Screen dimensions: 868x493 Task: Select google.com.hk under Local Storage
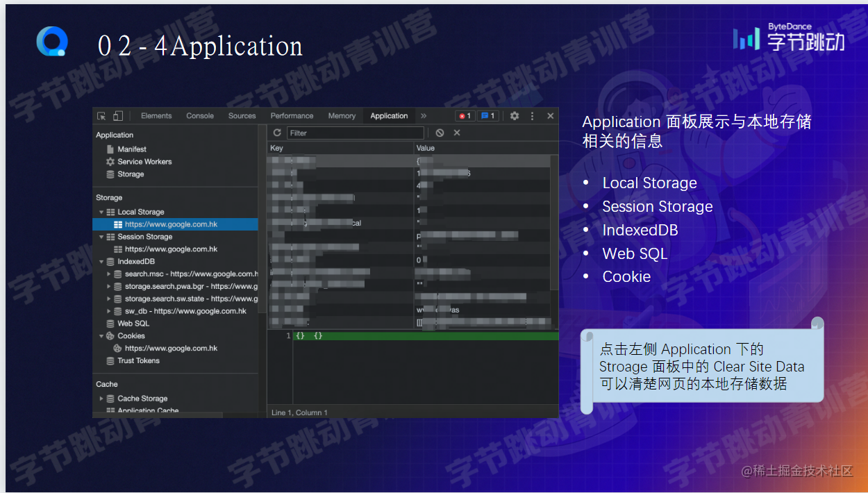[x=175, y=224]
